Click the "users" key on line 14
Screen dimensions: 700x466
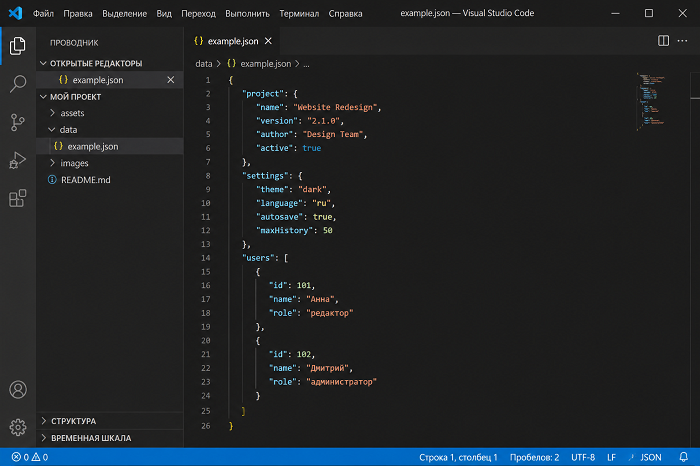tap(258, 258)
